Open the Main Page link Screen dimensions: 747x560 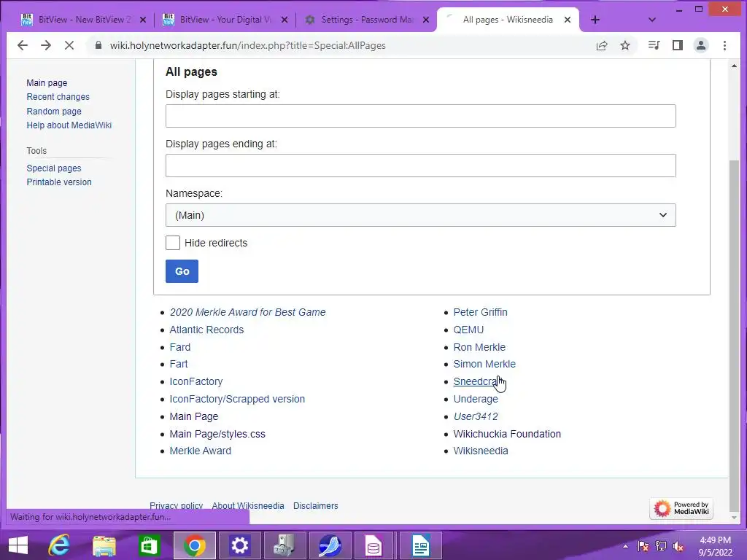point(194,416)
